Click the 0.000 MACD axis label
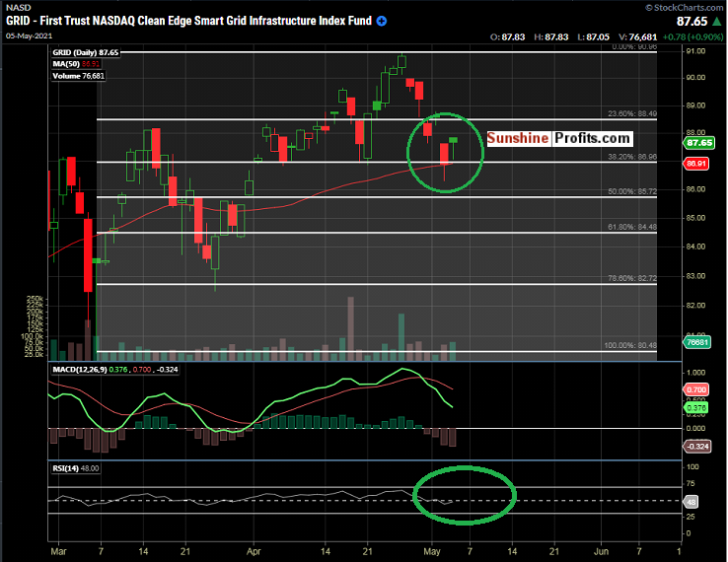Image resolution: width=728 pixels, height=562 pixels. click(x=695, y=428)
